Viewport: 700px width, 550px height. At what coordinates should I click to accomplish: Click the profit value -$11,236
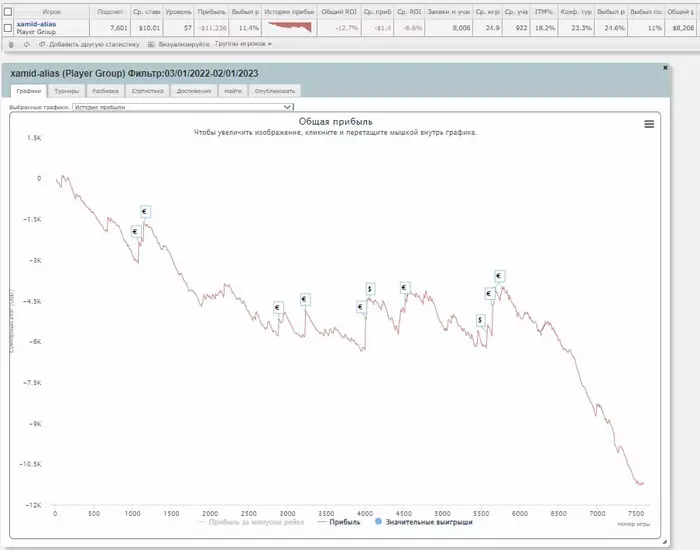[x=212, y=28]
